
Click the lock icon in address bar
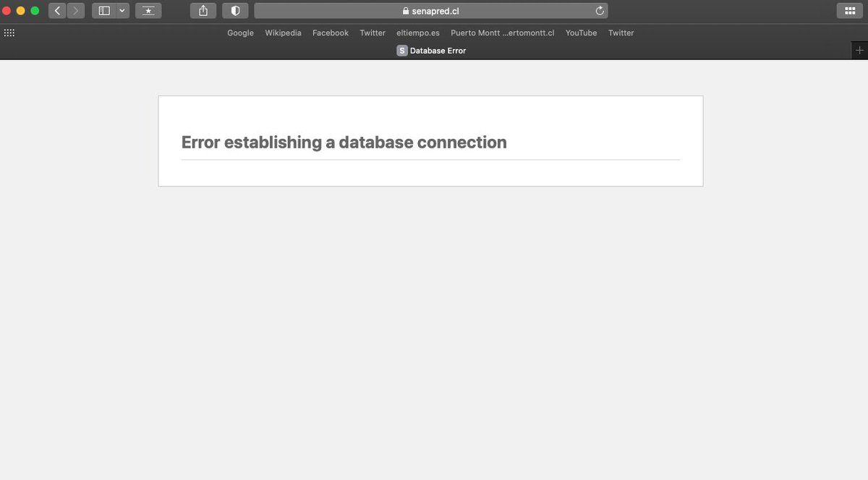[x=405, y=11]
